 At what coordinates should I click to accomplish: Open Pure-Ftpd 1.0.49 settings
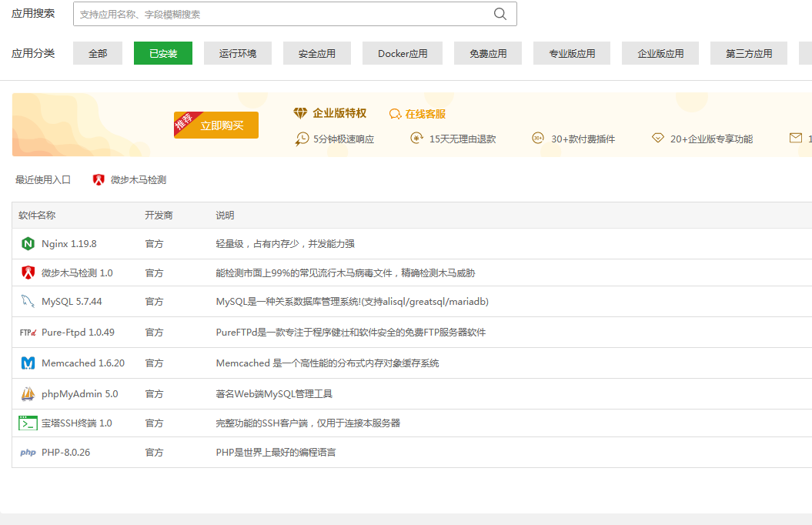(x=78, y=333)
